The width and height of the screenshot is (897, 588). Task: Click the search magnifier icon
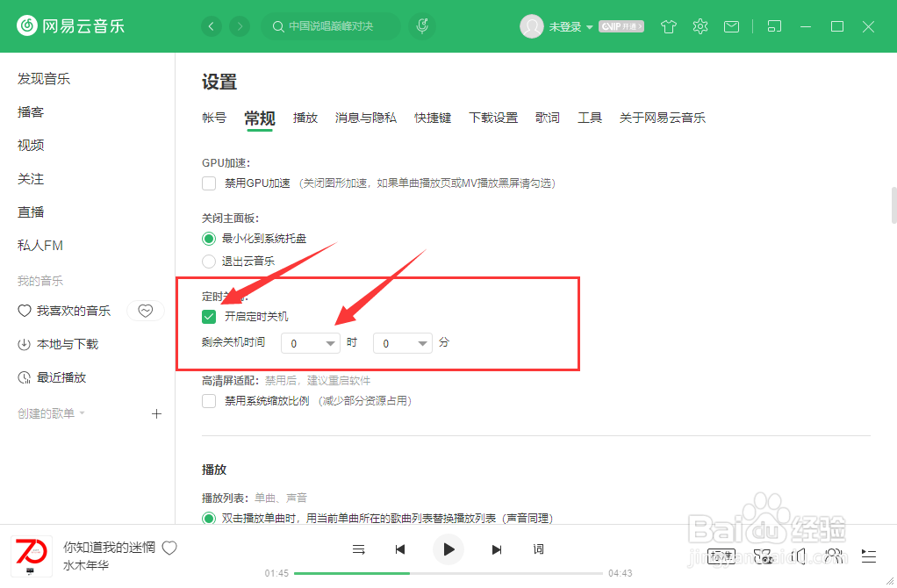click(x=278, y=26)
